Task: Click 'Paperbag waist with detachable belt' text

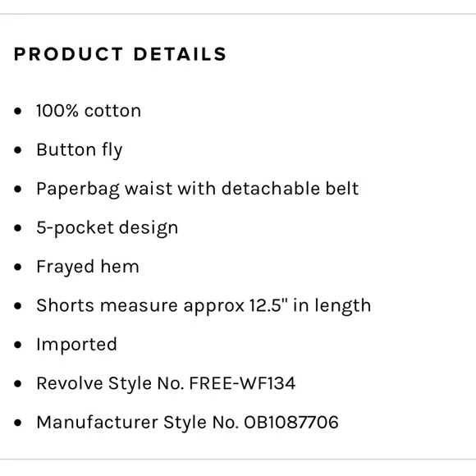Action: click(198, 189)
